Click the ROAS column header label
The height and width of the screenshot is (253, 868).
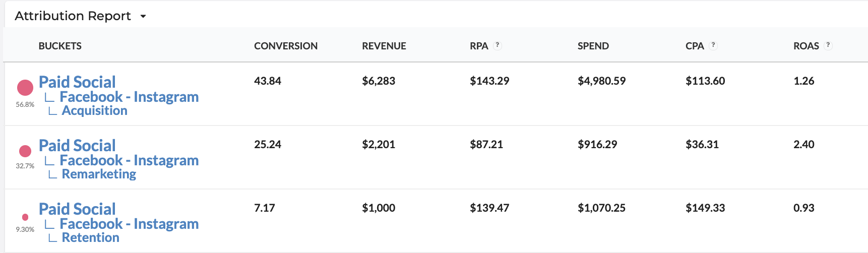(806, 46)
